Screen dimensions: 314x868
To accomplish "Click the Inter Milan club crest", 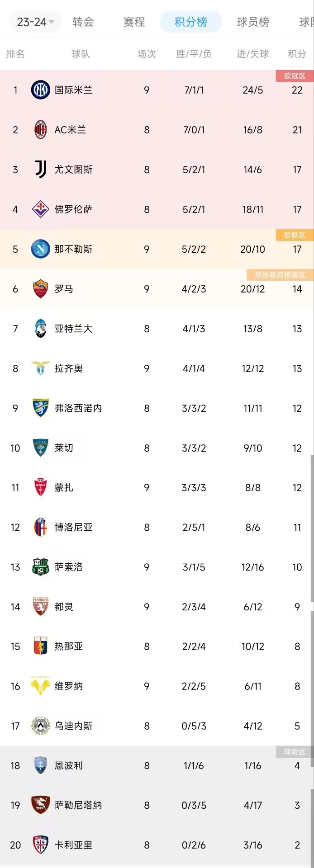I will (x=40, y=90).
